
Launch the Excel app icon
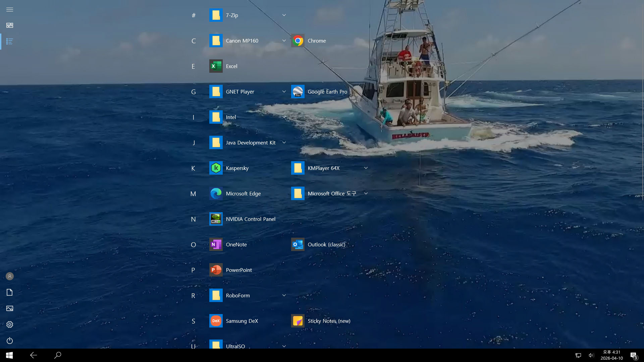216,66
